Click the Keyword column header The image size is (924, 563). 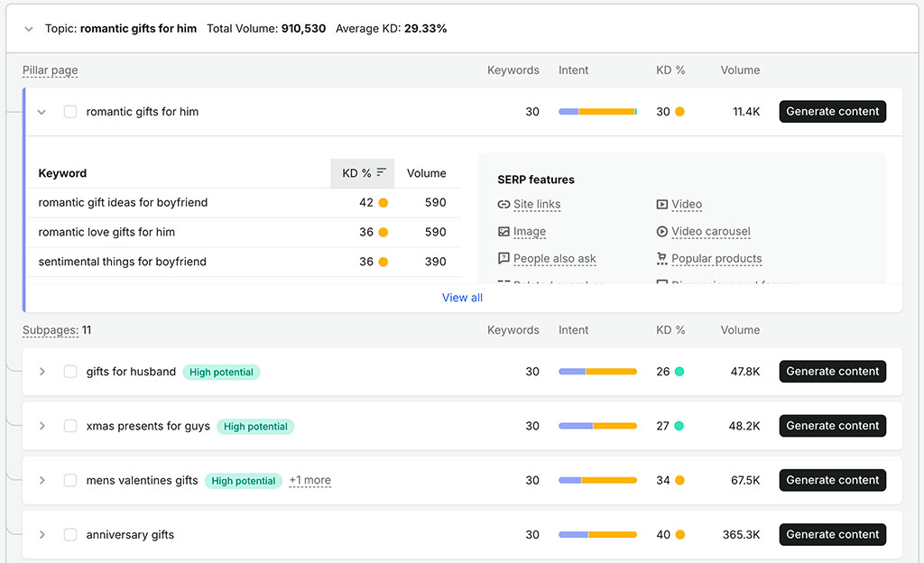pyautogui.click(x=62, y=173)
